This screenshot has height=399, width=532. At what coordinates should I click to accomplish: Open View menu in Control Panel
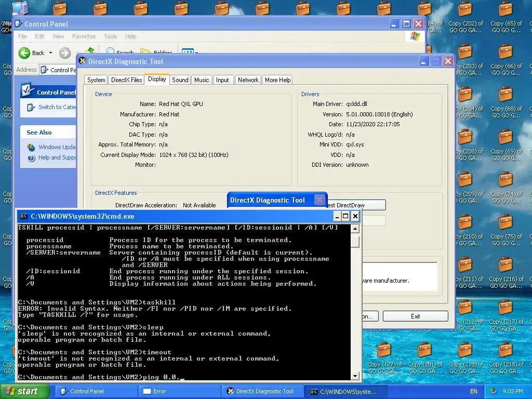click(x=58, y=36)
